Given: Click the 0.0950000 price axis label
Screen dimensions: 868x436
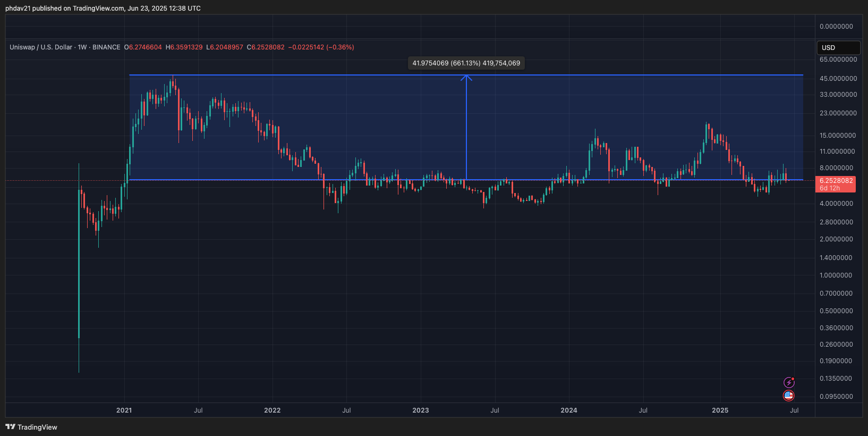Looking at the screenshot, I should (x=837, y=397).
